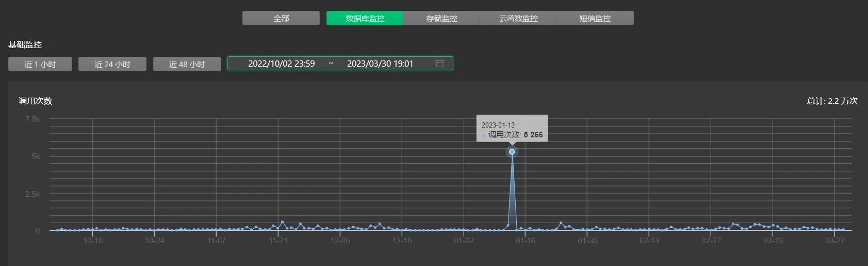The width and height of the screenshot is (868, 266).
Task: Click the 01-02 x-axis date label
Action: point(464,241)
